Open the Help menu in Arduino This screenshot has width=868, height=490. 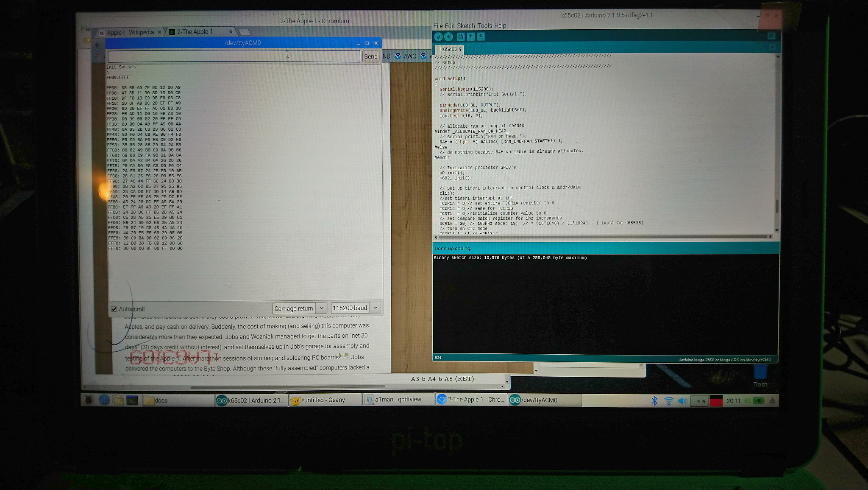[500, 25]
